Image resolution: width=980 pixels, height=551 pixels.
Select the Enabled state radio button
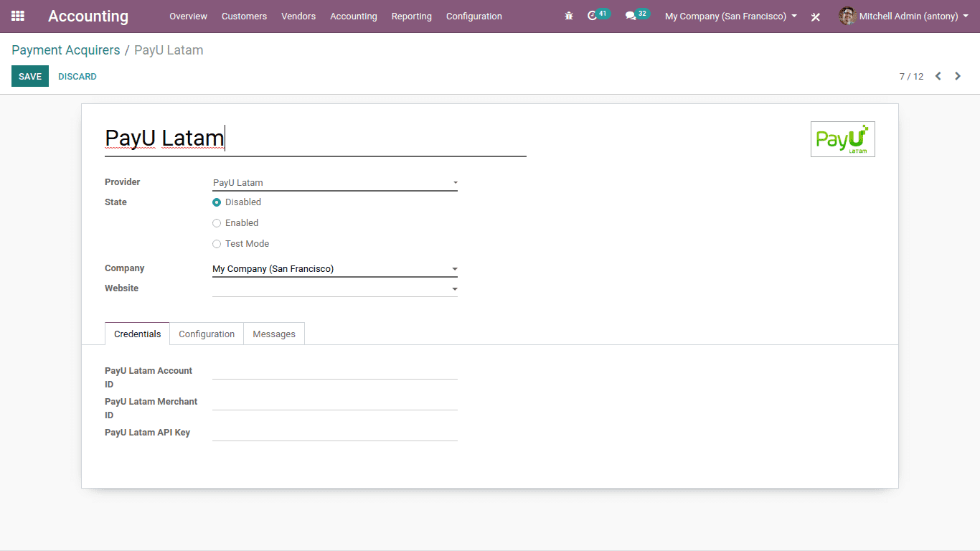coord(217,223)
